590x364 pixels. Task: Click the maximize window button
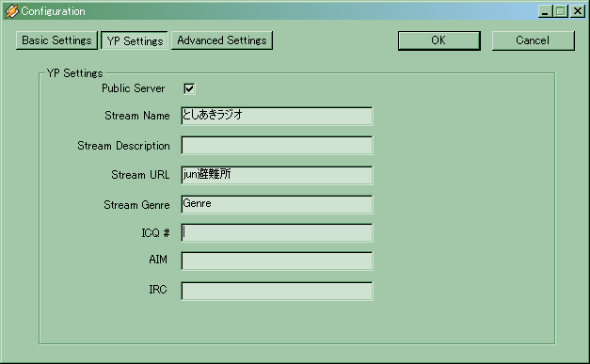560,11
